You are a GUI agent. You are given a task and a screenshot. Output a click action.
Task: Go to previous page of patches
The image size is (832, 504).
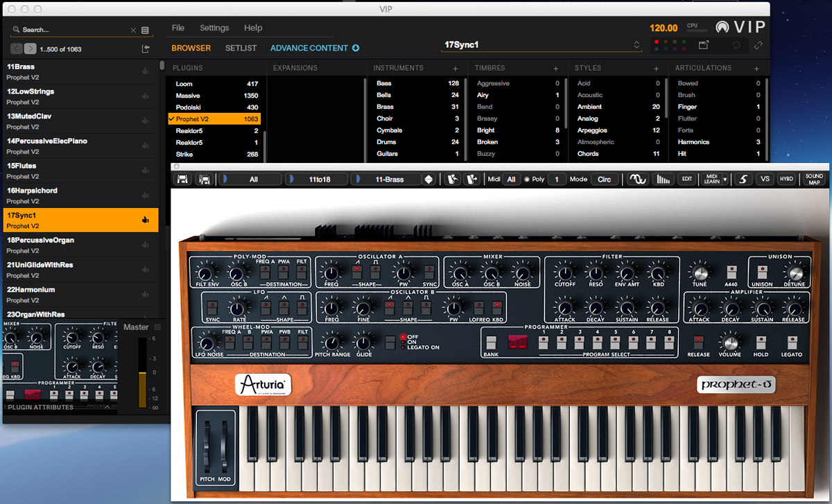click(x=17, y=49)
